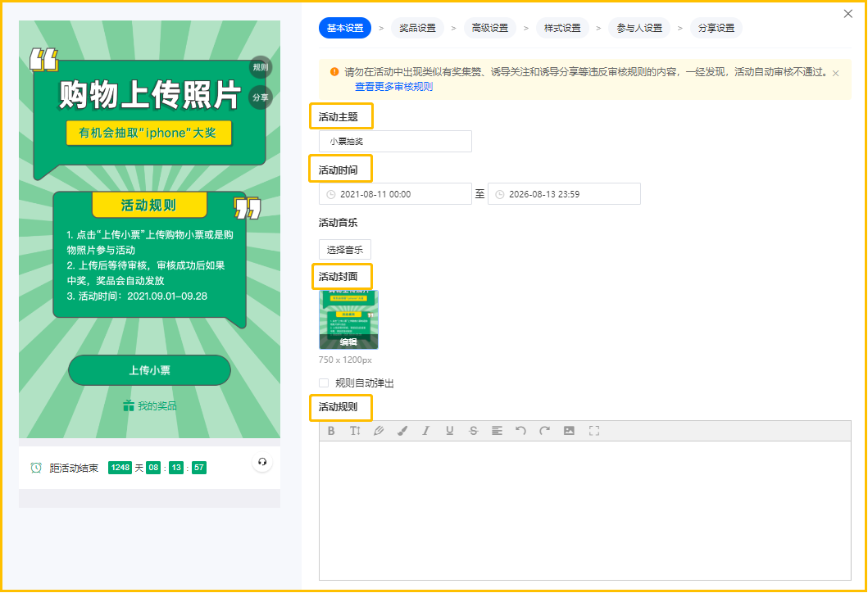This screenshot has height=593, width=868.
Task: Redo edit in rules editor
Action: [545, 431]
